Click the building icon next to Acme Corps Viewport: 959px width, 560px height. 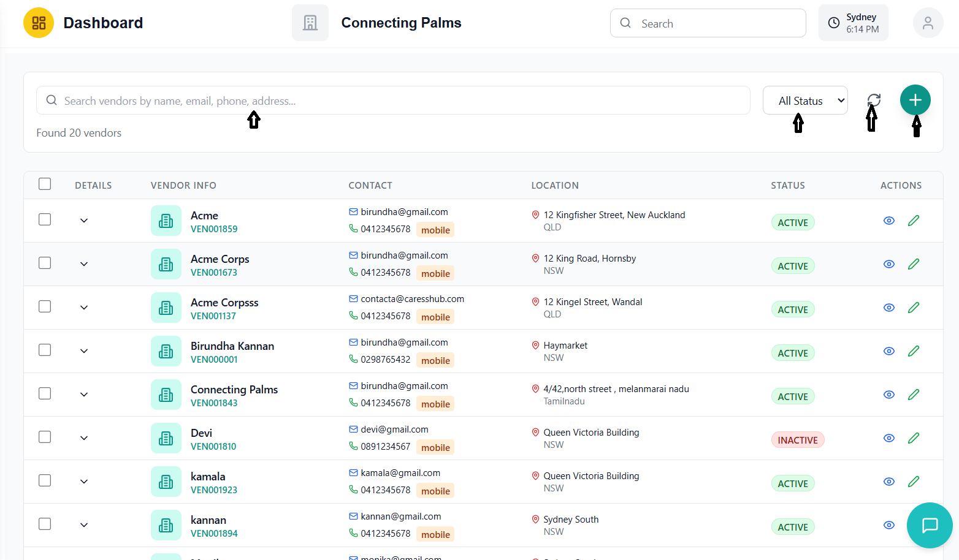point(166,263)
